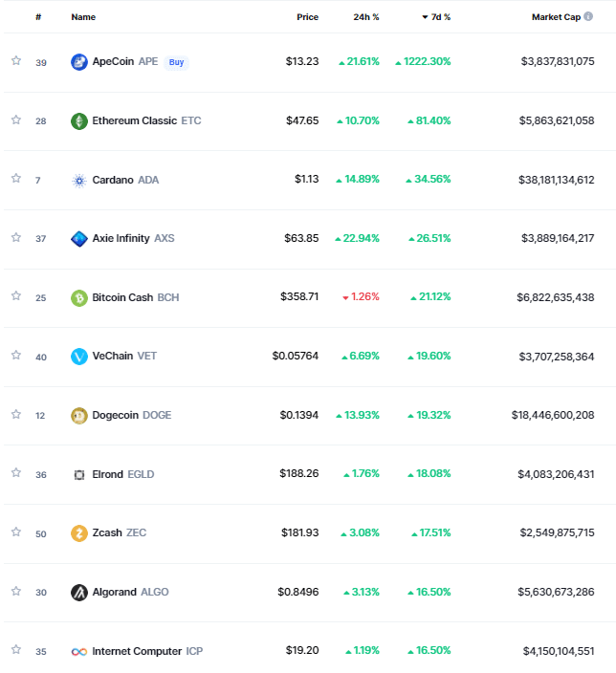Sort by the # rank column header
Image resolution: width=616 pixels, height=673 pixels.
(38, 17)
